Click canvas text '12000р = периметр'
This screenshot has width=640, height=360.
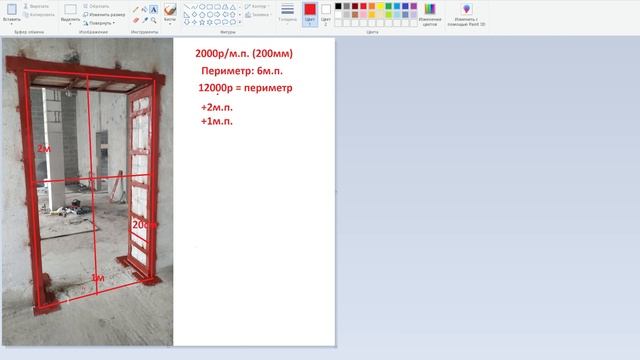245,88
